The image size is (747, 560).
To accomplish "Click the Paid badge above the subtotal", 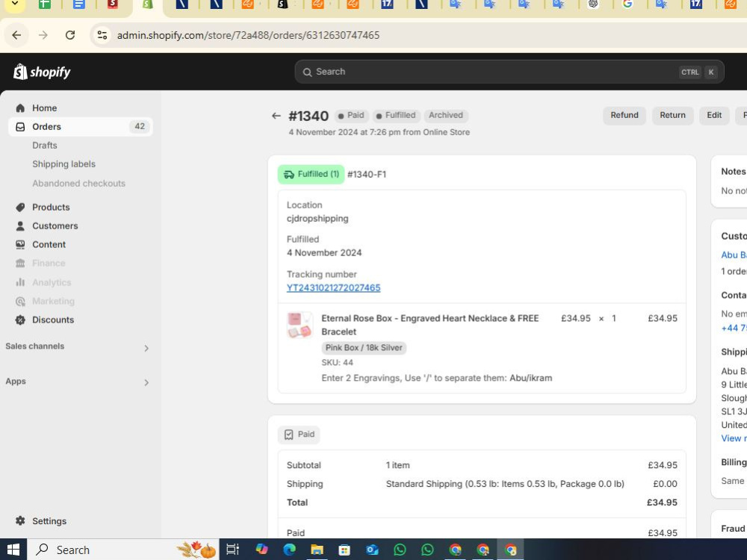I will 300,435.
